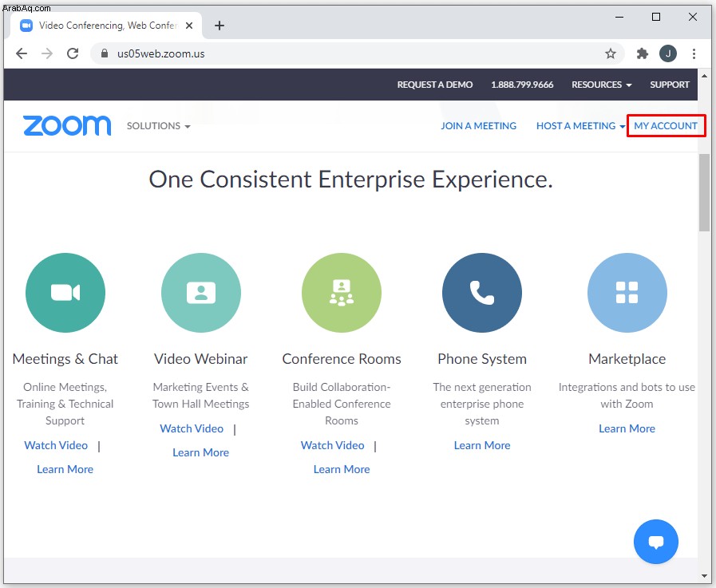This screenshot has width=716, height=588.
Task: Watch Video for Conference Rooms
Action: [332, 445]
